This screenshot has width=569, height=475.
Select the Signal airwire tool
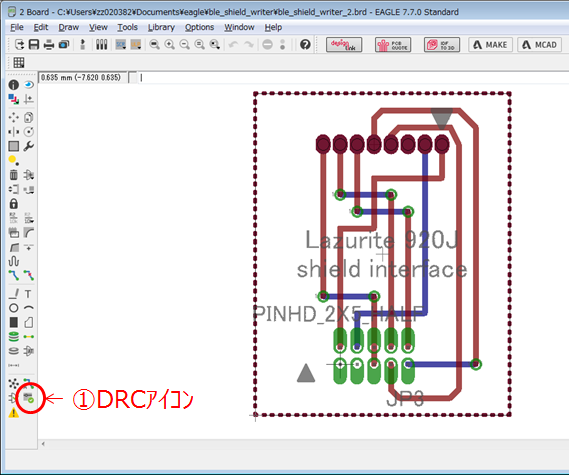point(29,336)
